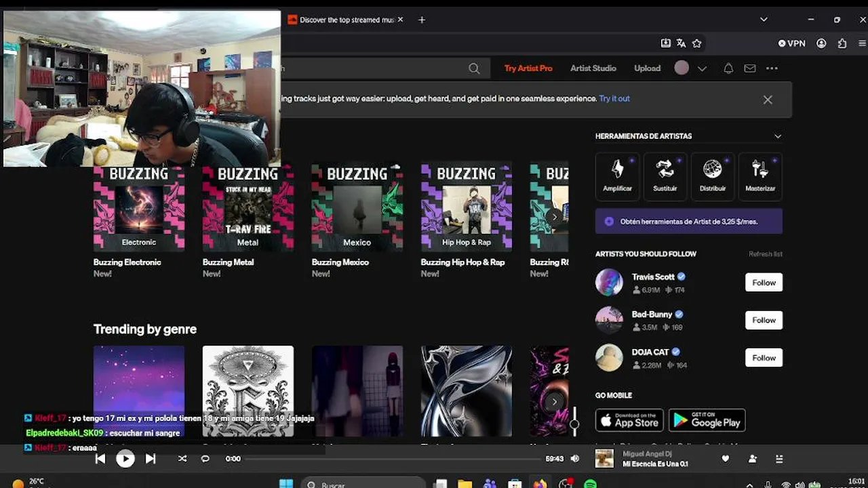The height and width of the screenshot is (488, 868).
Task: Open the App Store download badge
Action: coord(629,420)
